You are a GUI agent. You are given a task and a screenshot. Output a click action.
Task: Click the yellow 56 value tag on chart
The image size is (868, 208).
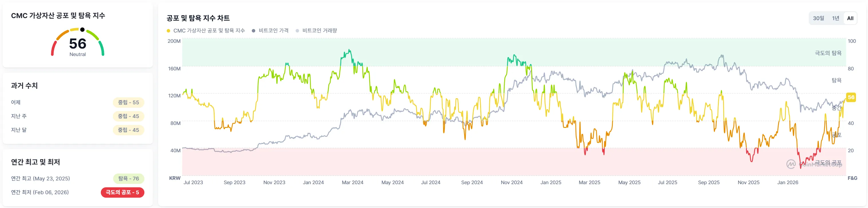tap(851, 97)
